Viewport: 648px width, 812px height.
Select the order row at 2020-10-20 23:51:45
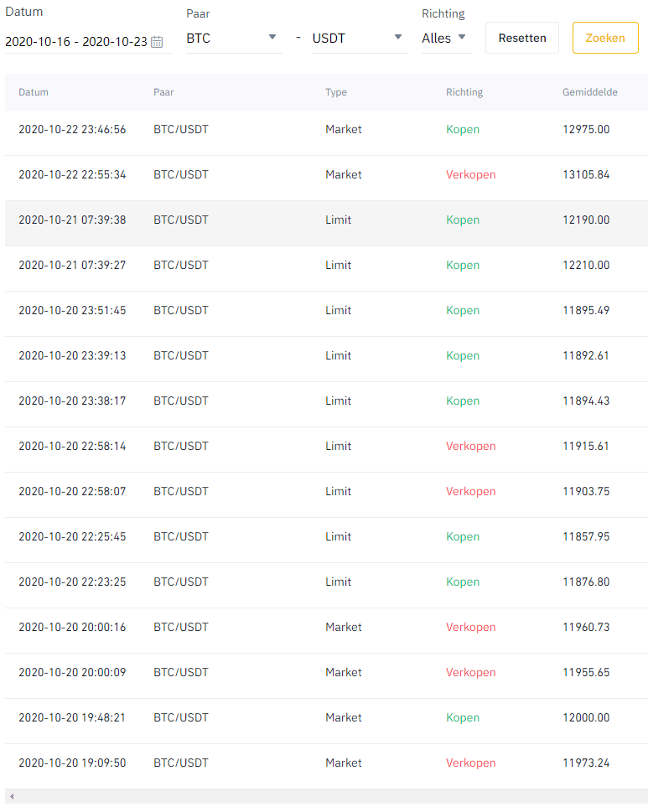click(x=325, y=311)
